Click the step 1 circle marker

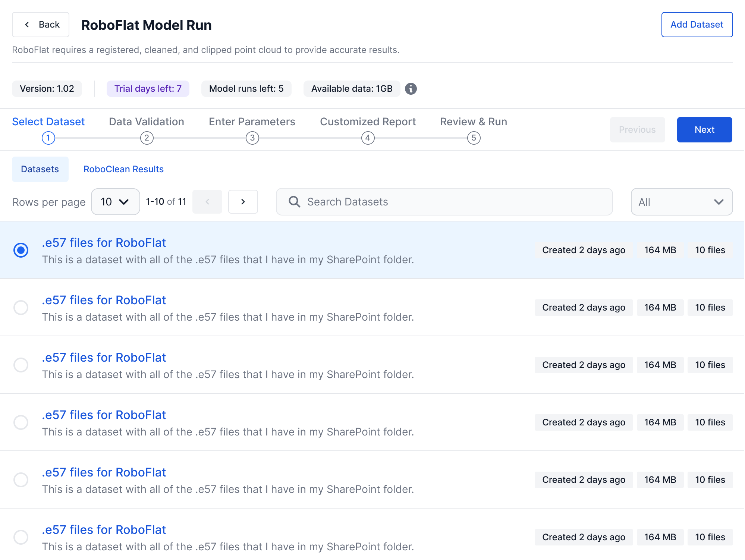[48, 138]
